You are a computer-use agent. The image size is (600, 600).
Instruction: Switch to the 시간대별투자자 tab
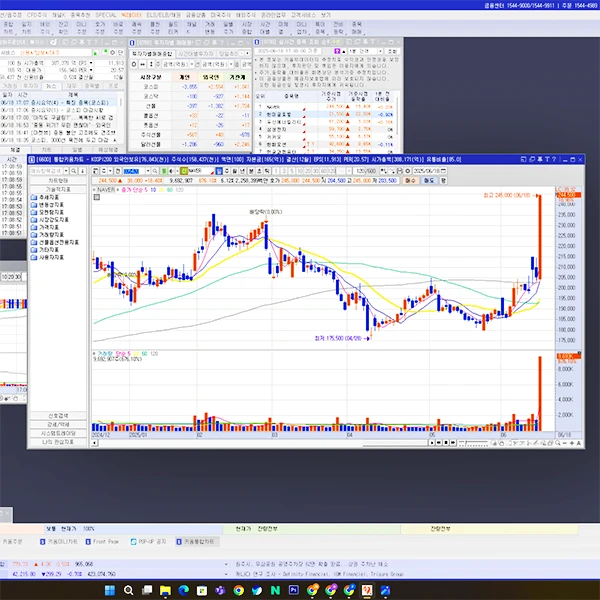tap(196, 54)
